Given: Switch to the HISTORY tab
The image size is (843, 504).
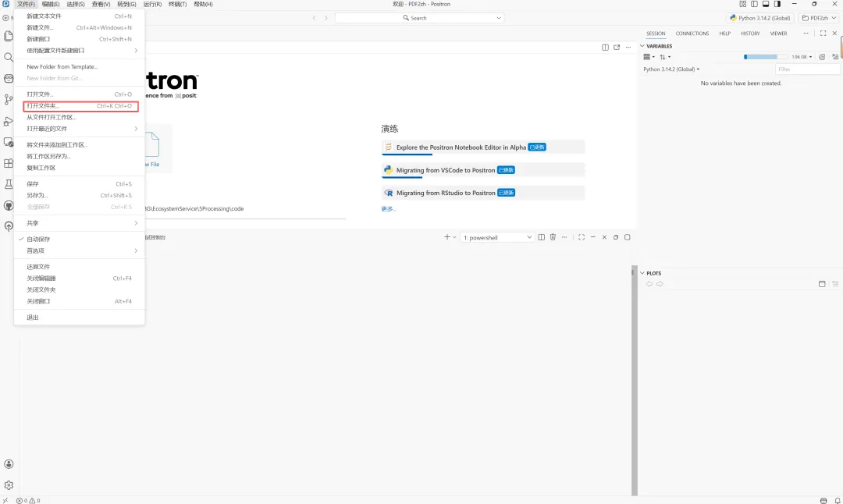Looking at the screenshot, I should click(x=750, y=34).
